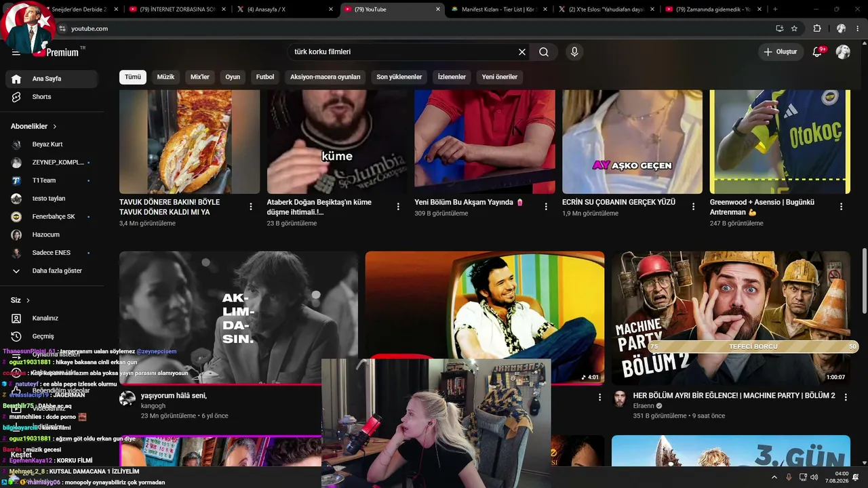Open the kangogh channel avatar
The width and height of the screenshot is (868, 488).
127,399
